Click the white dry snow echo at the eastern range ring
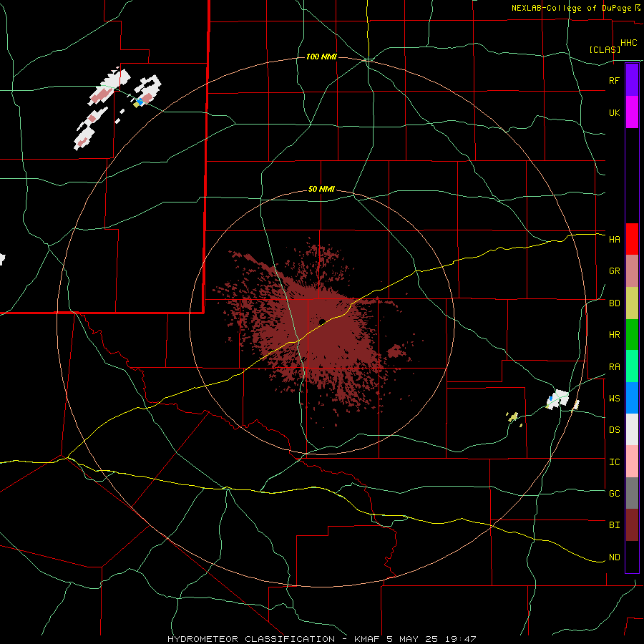The height and width of the screenshot is (644, 644). click(x=559, y=399)
